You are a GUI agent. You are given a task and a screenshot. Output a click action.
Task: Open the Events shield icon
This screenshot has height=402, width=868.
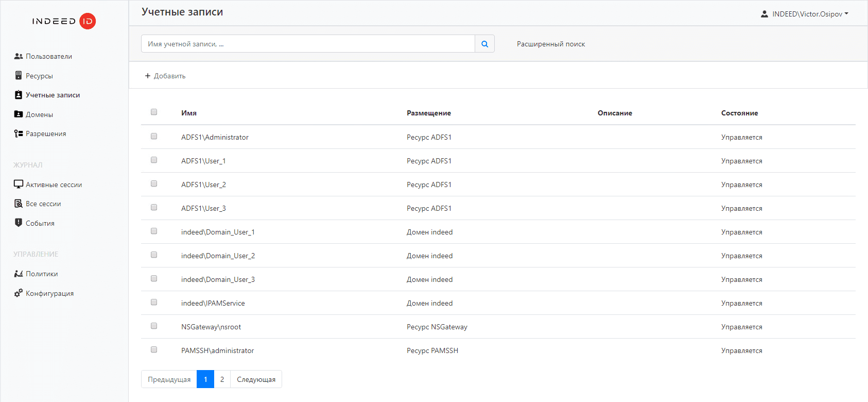(x=19, y=223)
